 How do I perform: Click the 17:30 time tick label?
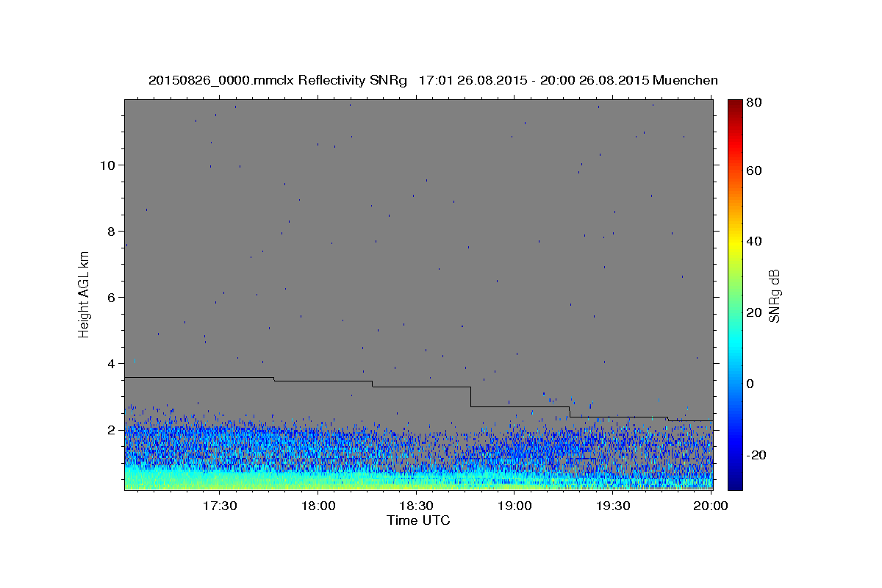click(x=219, y=506)
